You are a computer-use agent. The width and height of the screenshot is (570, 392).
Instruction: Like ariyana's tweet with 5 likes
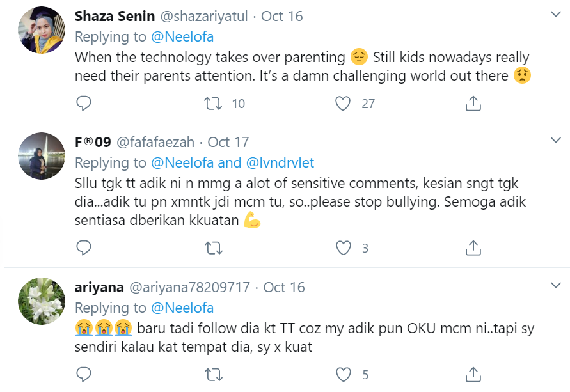(x=344, y=373)
